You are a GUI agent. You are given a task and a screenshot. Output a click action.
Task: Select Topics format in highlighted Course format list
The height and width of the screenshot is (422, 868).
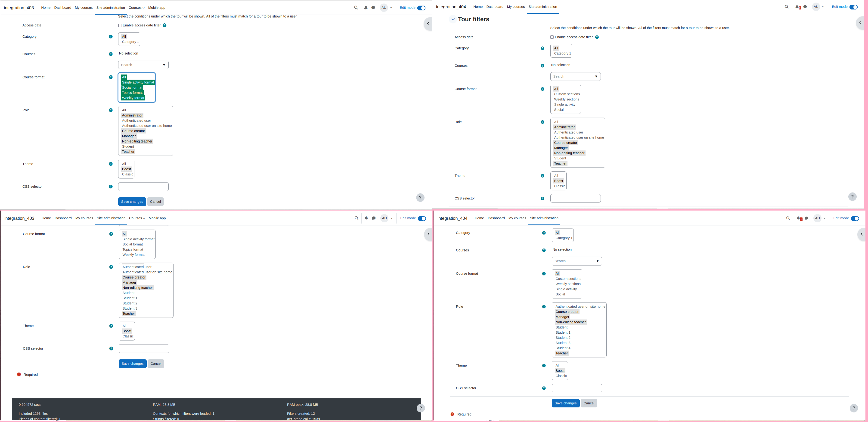(x=132, y=93)
